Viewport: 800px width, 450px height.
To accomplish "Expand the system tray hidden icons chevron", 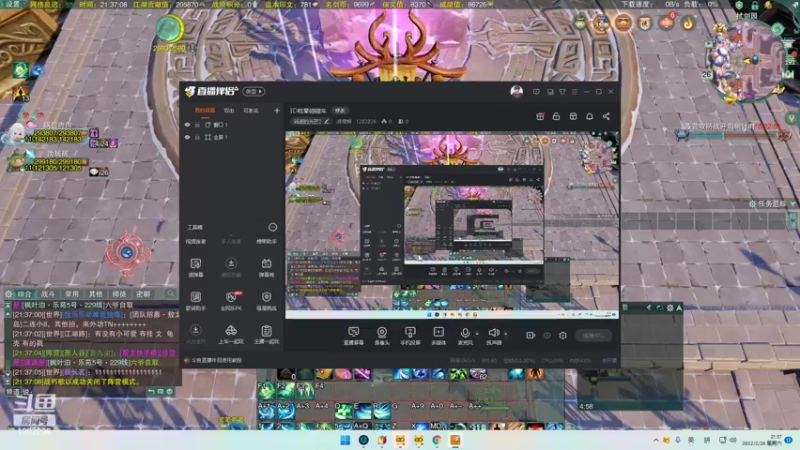I will [656, 440].
